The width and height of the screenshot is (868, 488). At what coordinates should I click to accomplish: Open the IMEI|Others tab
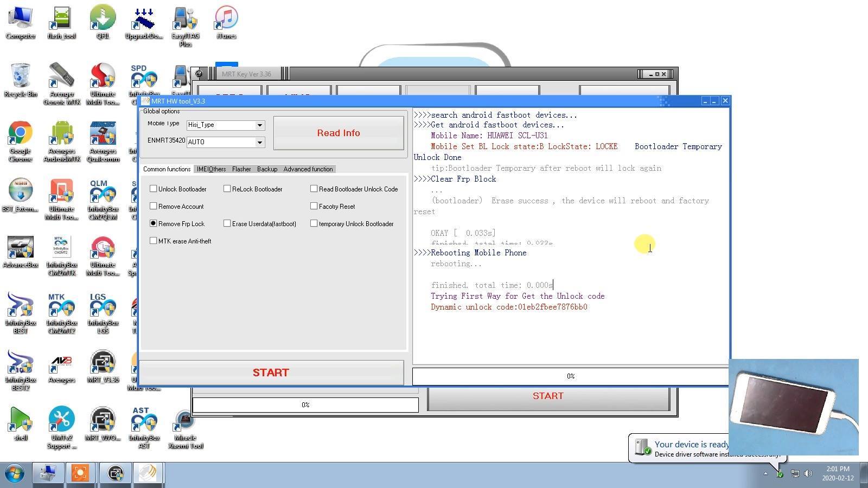(211, 169)
